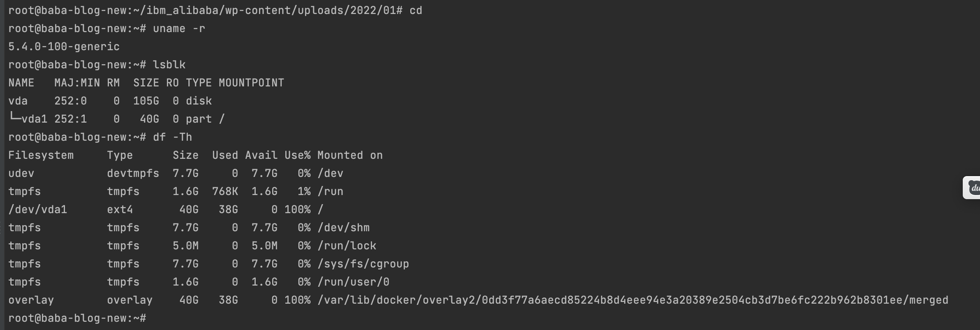Click the 'uname -r' command text
The width and height of the screenshot is (980, 330).
click(x=179, y=28)
